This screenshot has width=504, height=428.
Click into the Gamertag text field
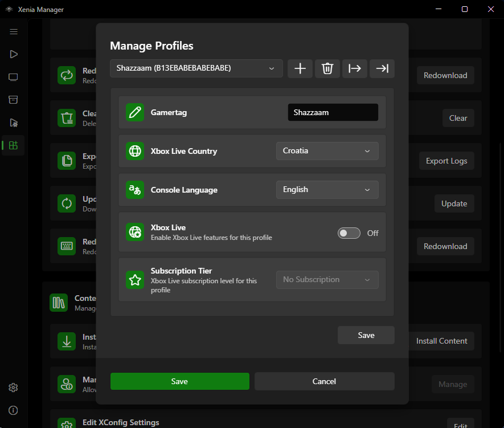(333, 112)
